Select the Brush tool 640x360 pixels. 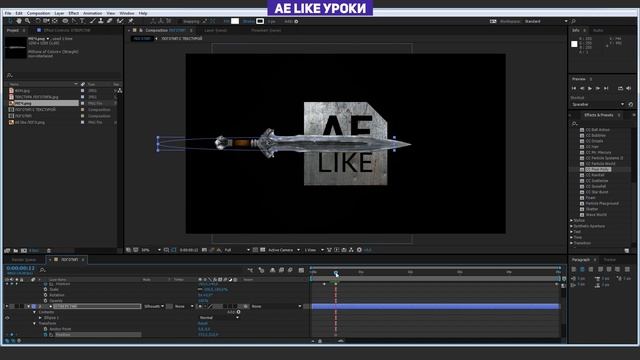coord(93,21)
